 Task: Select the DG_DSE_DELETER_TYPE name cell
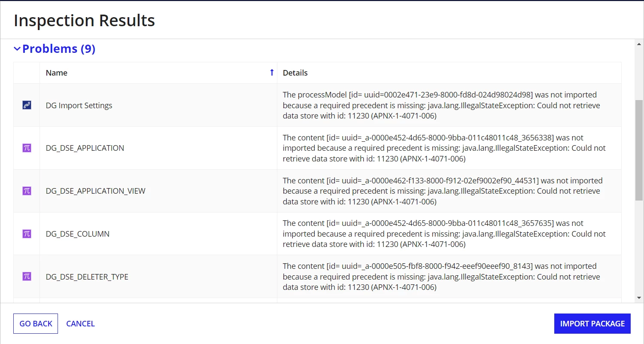pos(158,277)
